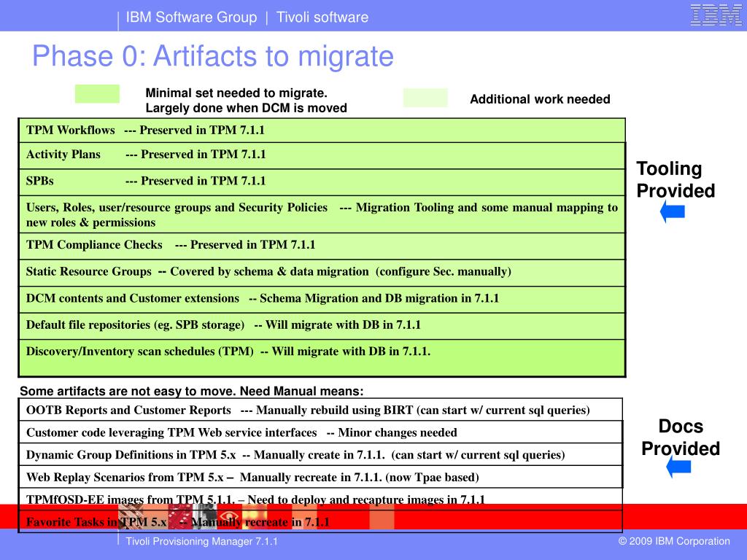Select the 'Minimal set needed' green legend swatch
The width and height of the screenshot is (747, 560).
pos(97,93)
